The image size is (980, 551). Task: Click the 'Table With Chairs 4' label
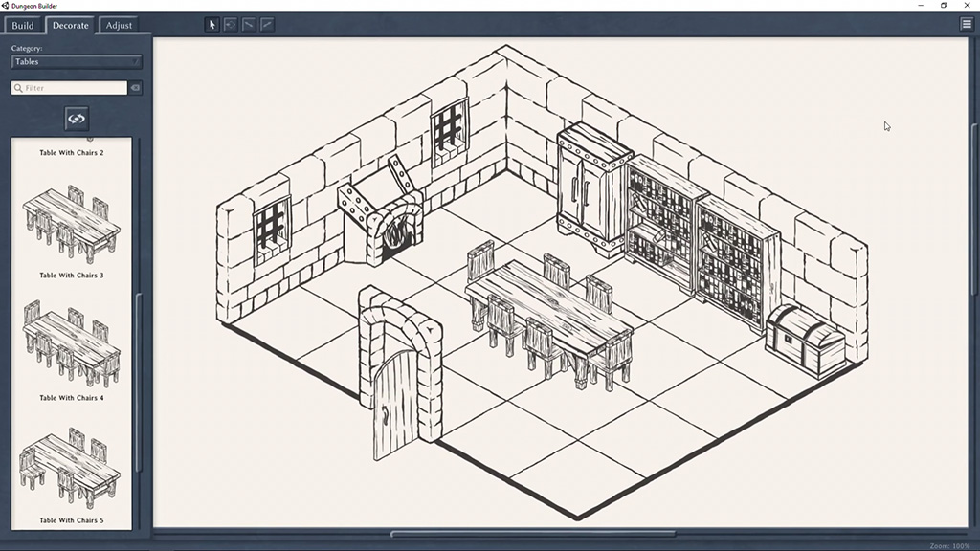(71, 397)
